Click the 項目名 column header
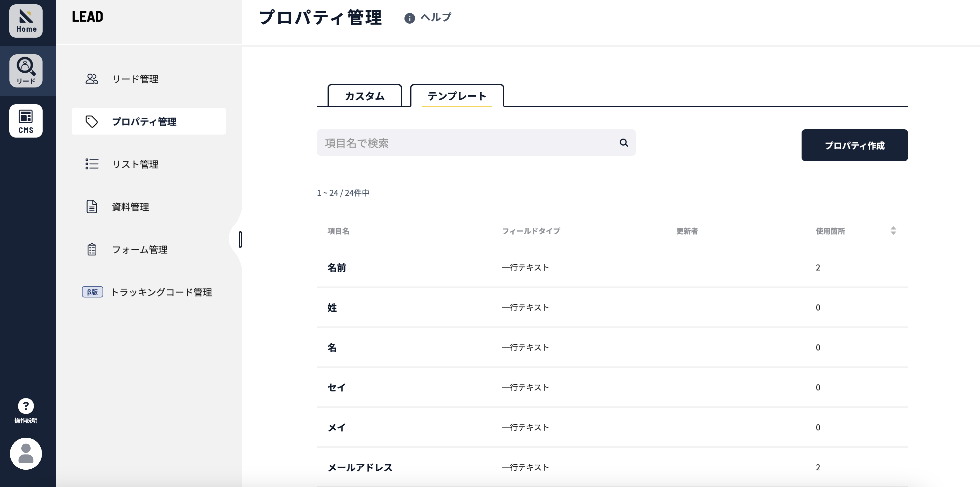Image resolution: width=980 pixels, height=487 pixels. (338, 231)
